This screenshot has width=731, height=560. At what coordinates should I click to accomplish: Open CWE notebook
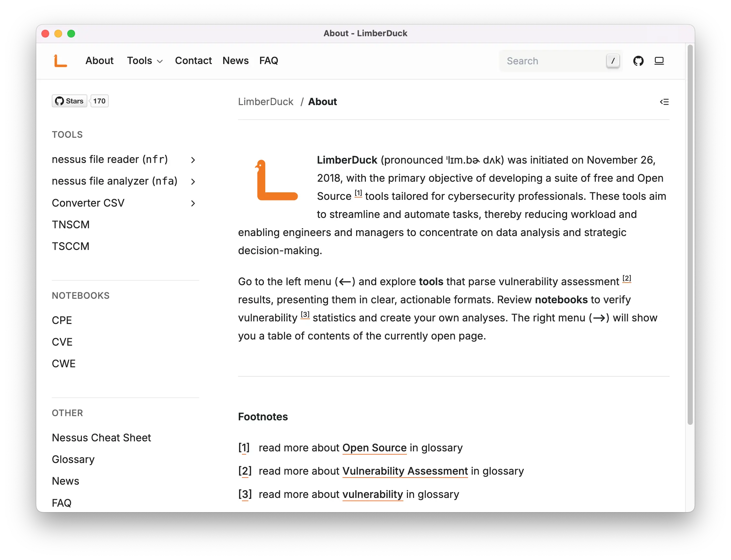pyautogui.click(x=64, y=364)
